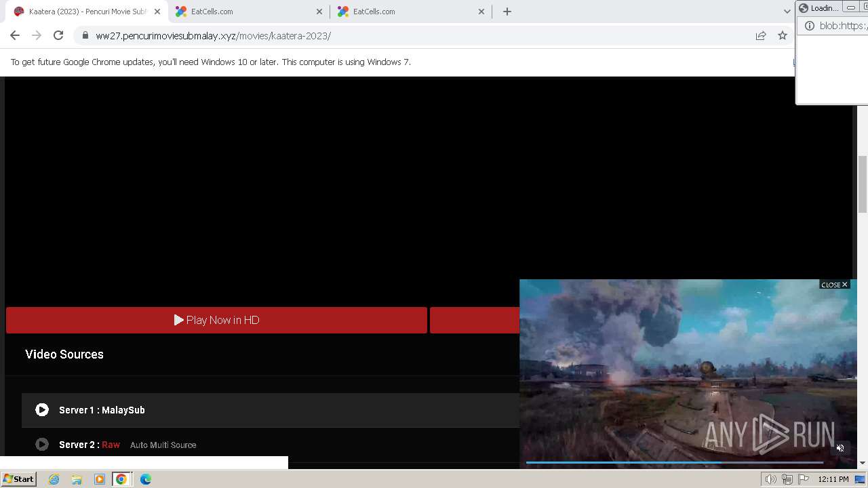Switch to first EatCells.com tab
The image size is (868, 488).
tap(249, 12)
